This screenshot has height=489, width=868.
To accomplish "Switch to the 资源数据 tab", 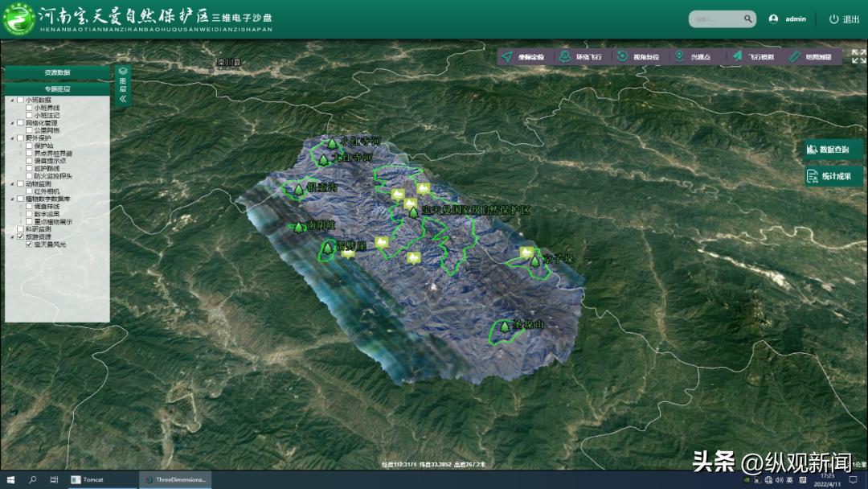I will point(57,72).
